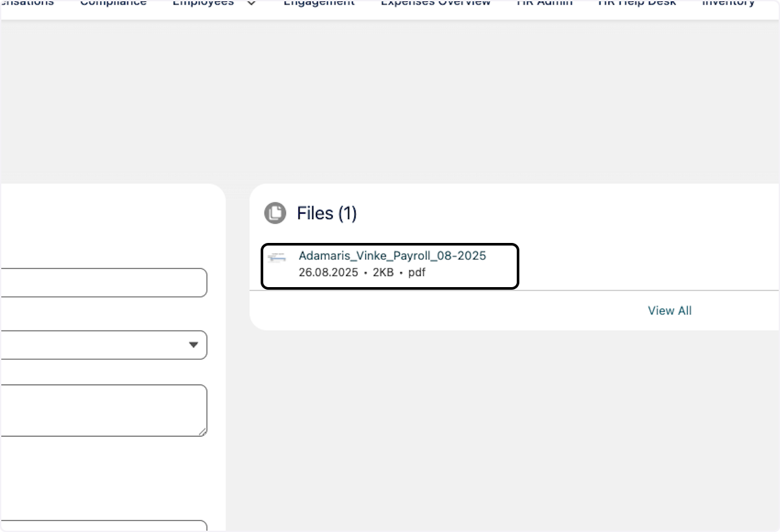Expand the Employees tab dropdown chevron

click(251, 4)
